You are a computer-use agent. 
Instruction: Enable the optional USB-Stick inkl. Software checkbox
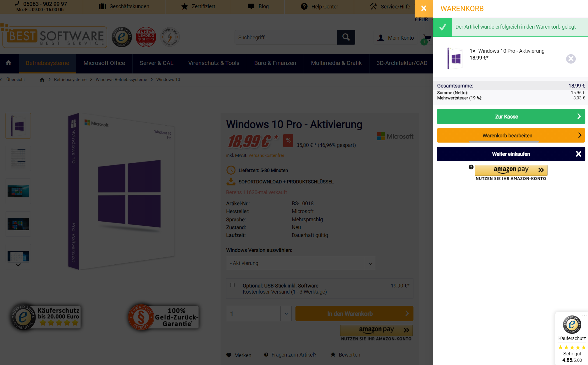232,285
